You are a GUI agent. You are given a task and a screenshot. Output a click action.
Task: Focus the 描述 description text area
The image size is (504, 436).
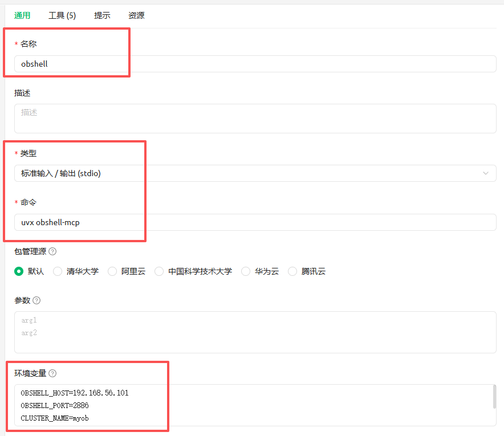(255, 118)
